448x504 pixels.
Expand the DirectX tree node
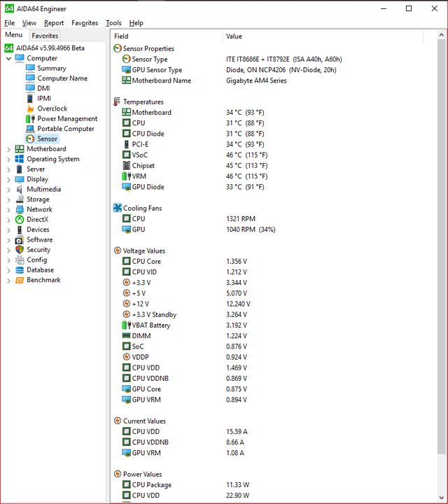tap(8, 220)
